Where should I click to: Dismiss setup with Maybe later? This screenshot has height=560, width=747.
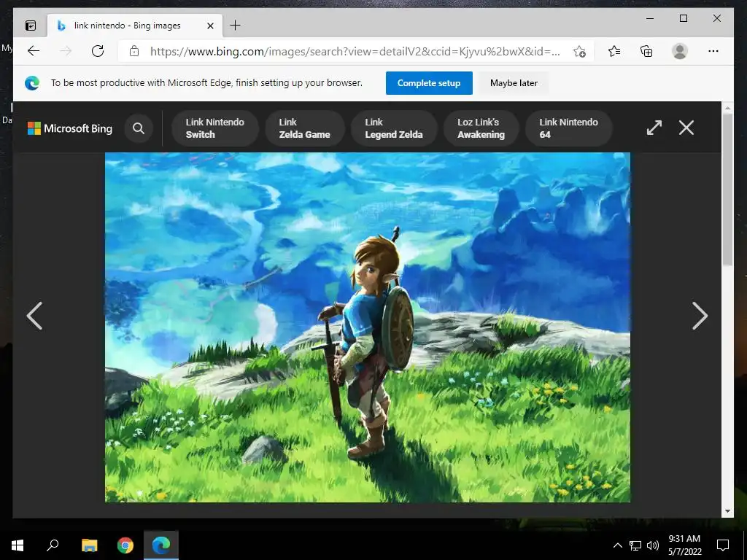point(514,83)
